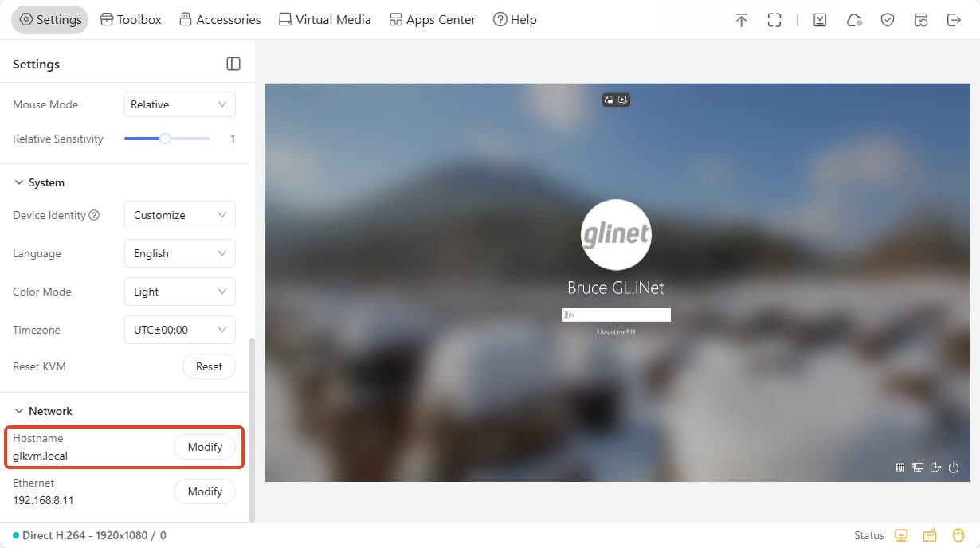The image size is (980, 548).
Task: Click the keyboard status icon
Action: [930, 535]
